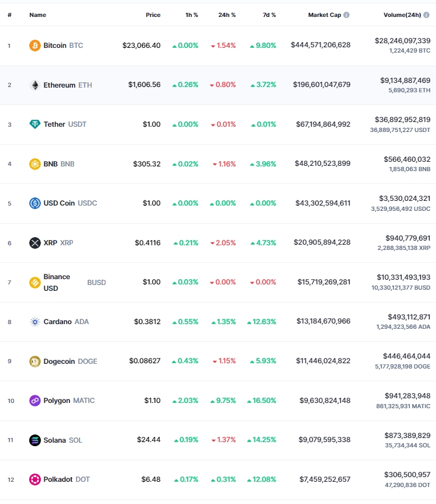Image resolution: width=436 pixels, height=504 pixels.
Task: Click the BNB yellow logo icon
Action: [x=34, y=164]
